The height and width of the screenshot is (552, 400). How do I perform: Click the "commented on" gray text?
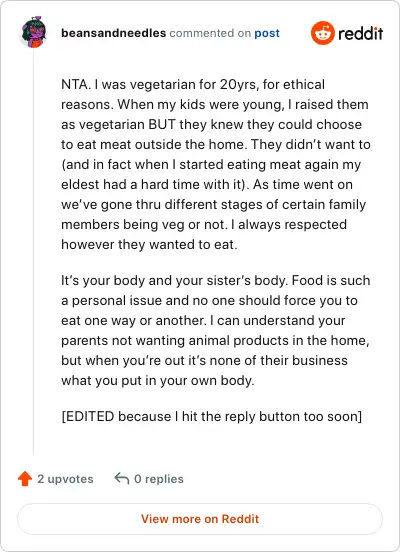(x=210, y=33)
